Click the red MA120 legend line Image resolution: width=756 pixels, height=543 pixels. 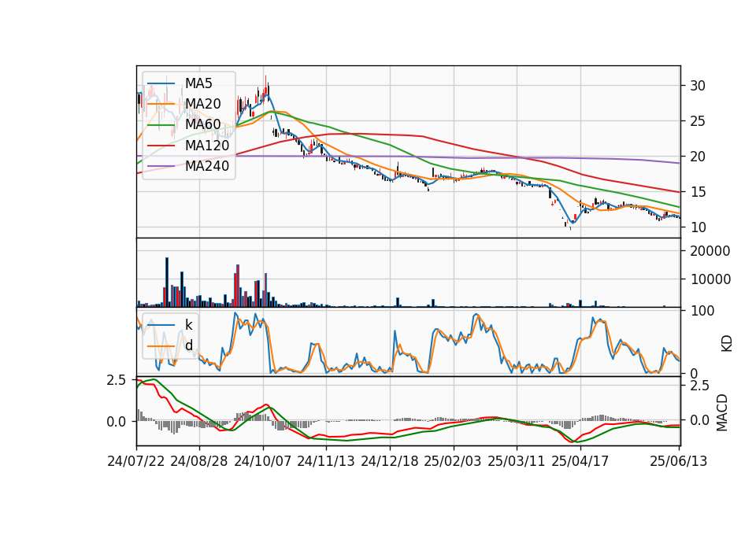(161, 146)
